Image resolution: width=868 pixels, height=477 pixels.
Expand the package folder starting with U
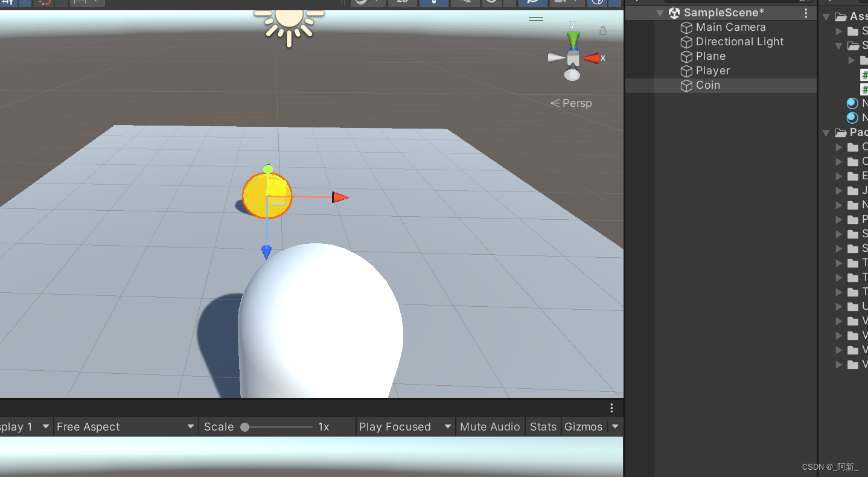click(839, 307)
